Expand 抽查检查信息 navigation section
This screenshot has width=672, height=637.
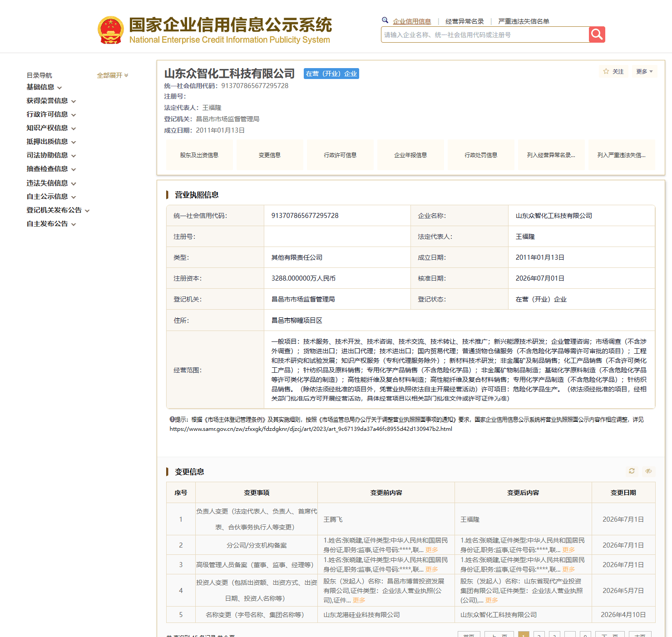point(51,169)
